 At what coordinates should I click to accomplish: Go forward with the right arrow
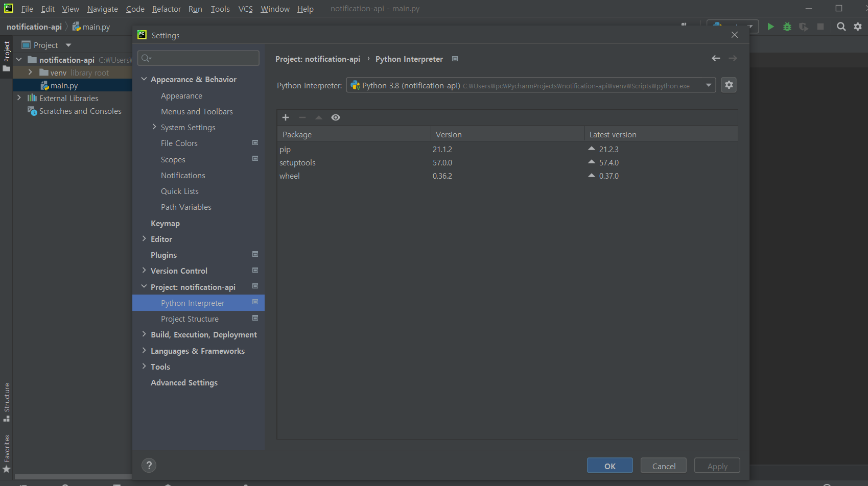(x=733, y=58)
